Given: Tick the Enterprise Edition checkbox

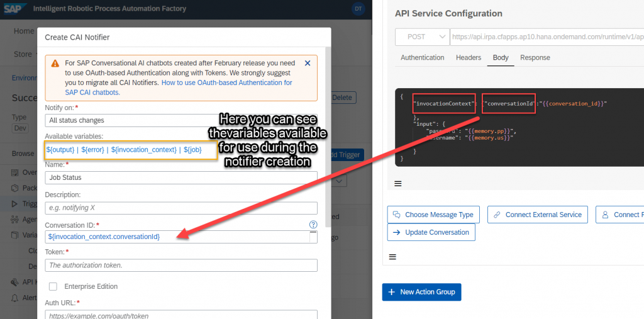Looking at the screenshot, I should (53, 286).
